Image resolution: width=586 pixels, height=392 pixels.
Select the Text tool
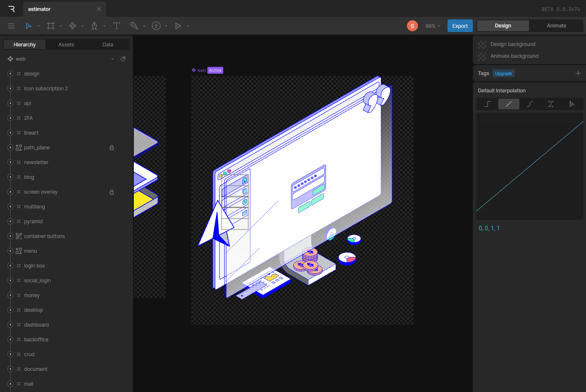click(x=117, y=26)
